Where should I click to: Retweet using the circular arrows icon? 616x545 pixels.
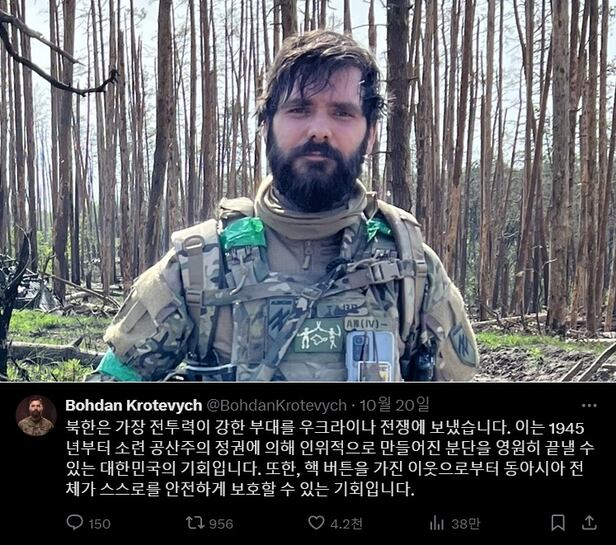click(195, 523)
